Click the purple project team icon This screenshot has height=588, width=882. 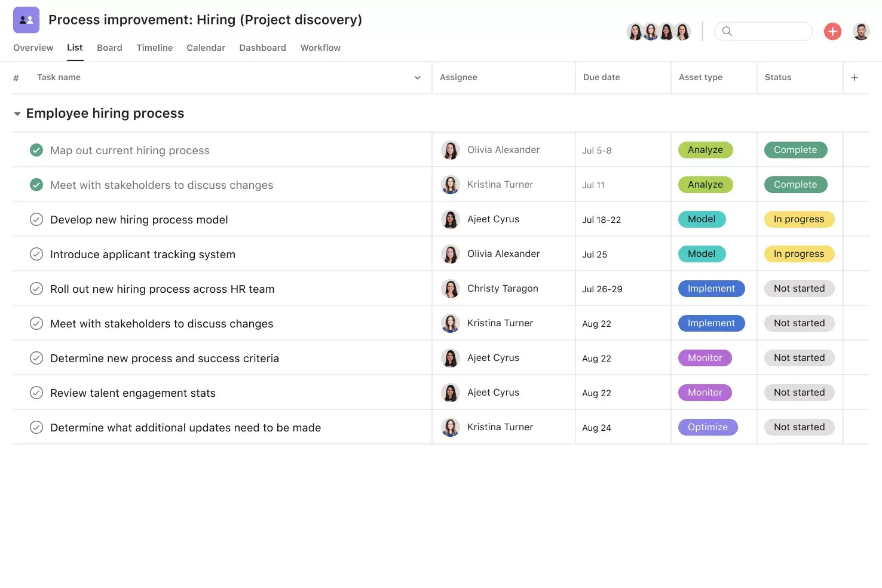tap(26, 20)
